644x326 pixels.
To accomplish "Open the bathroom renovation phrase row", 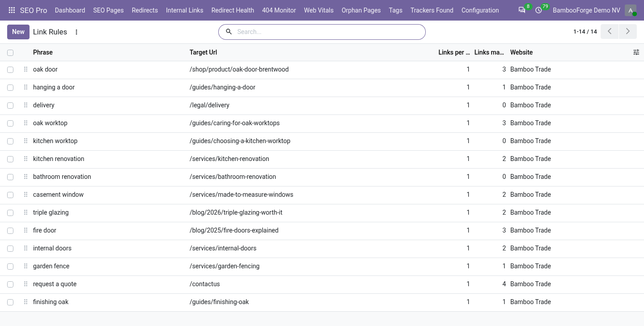I will point(62,177).
